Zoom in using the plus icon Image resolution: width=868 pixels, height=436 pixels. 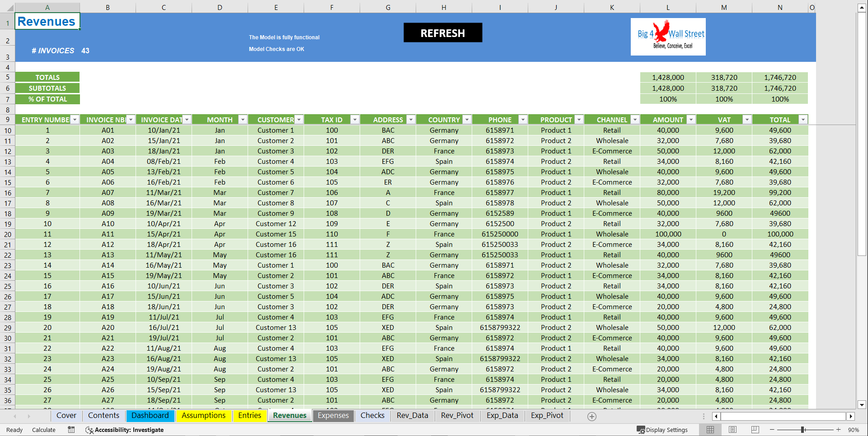(838, 430)
